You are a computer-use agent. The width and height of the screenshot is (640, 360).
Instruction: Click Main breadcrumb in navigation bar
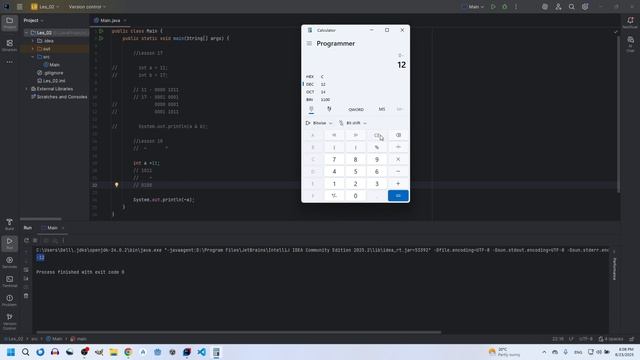[x=54, y=339]
